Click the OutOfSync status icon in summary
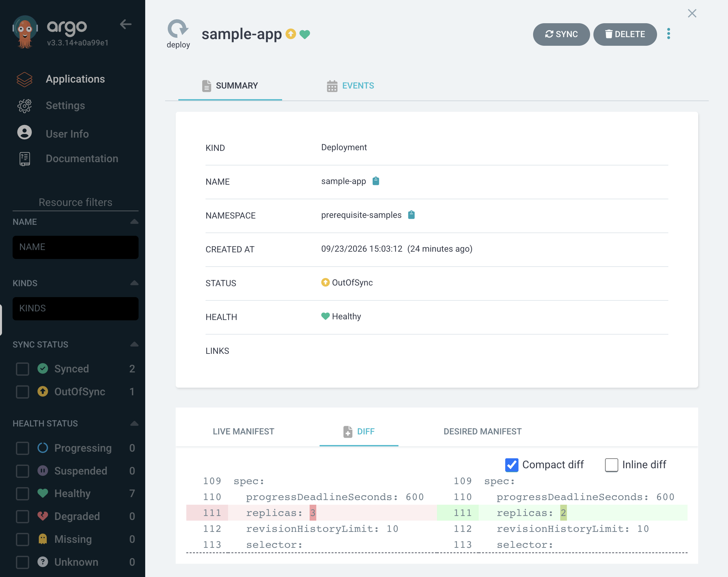This screenshot has width=728, height=577. coord(325,282)
